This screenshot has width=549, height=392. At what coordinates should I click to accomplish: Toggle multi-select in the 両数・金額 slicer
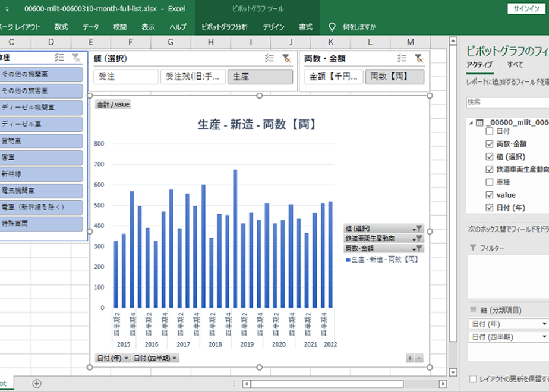(x=402, y=58)
